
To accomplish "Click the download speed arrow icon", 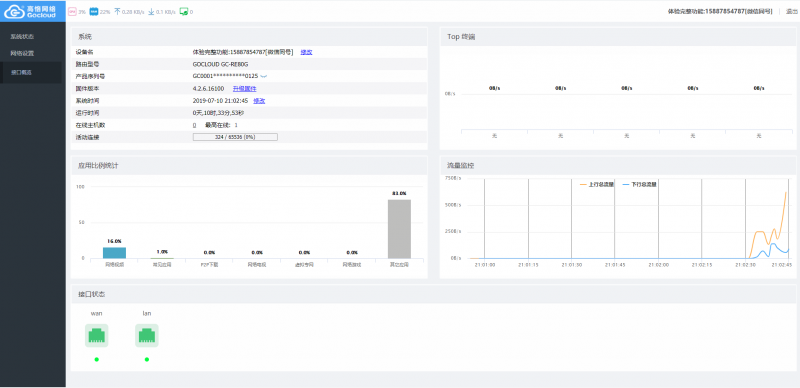I will click(151, 12).
